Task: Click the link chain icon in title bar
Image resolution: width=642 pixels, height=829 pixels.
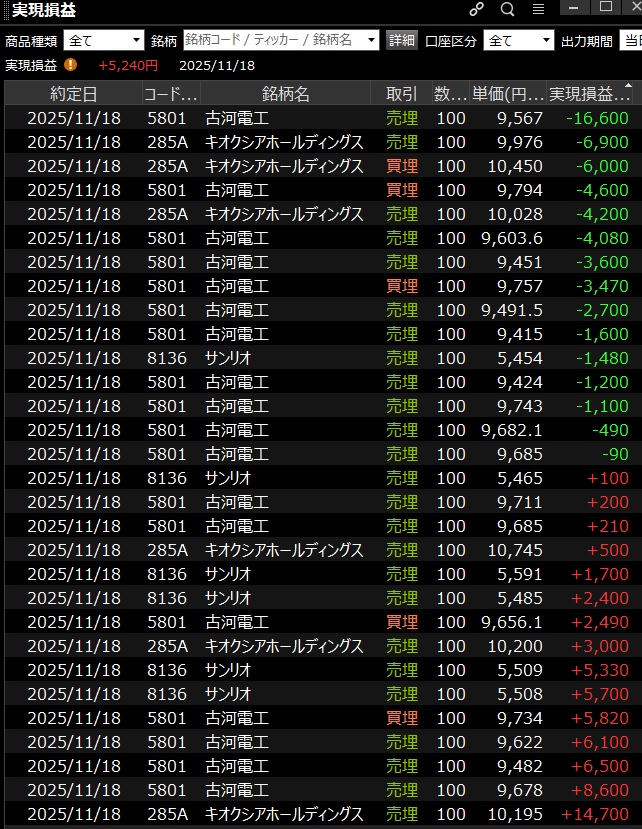Action: (477, 9)
